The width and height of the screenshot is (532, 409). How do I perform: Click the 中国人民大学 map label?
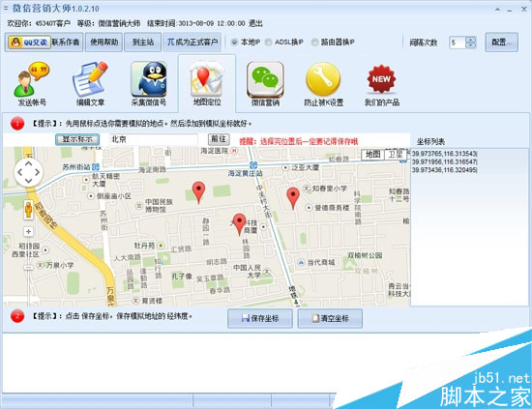tap(247, 272)
